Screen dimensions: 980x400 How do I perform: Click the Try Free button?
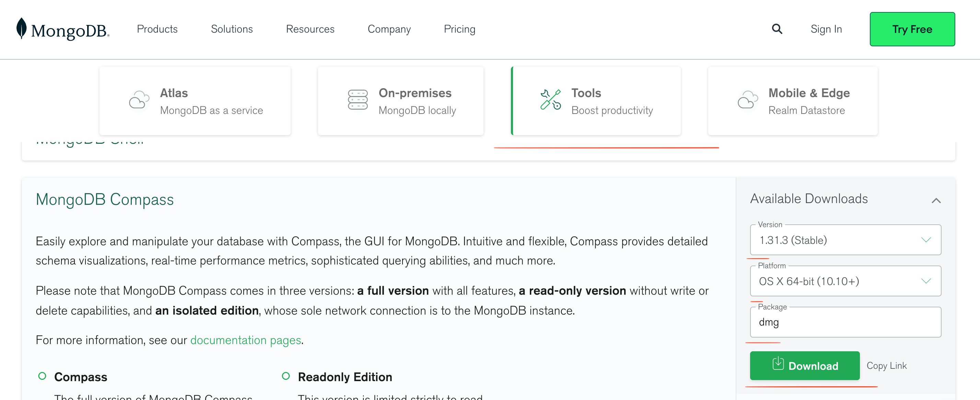[912, 29]
